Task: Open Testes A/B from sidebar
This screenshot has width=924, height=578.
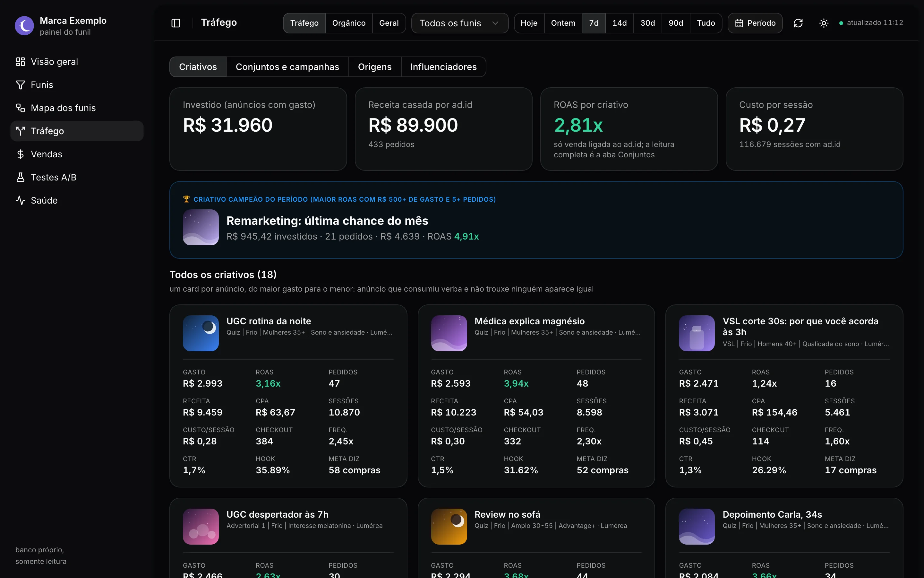Action: [77, 177]
